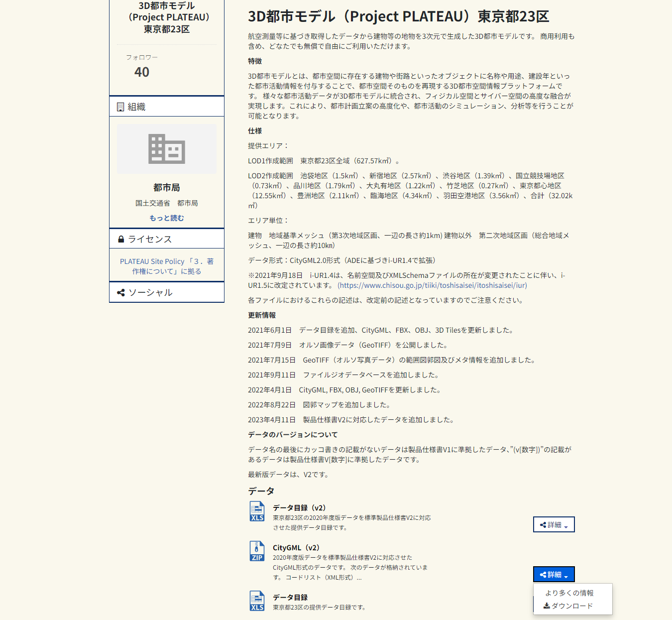
Task: Click the データのバージョンについて heading
Action: (x=293, y=434)
